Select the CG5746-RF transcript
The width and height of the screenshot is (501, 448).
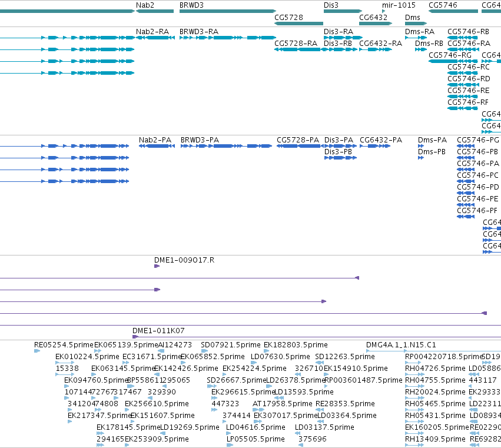463,108
